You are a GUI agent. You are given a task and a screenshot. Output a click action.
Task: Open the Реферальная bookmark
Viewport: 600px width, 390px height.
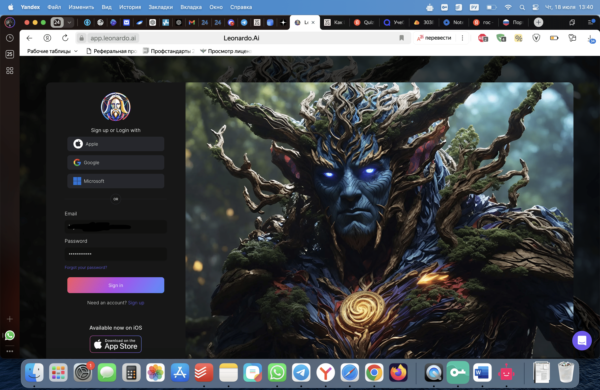click(x=111, y=51)
